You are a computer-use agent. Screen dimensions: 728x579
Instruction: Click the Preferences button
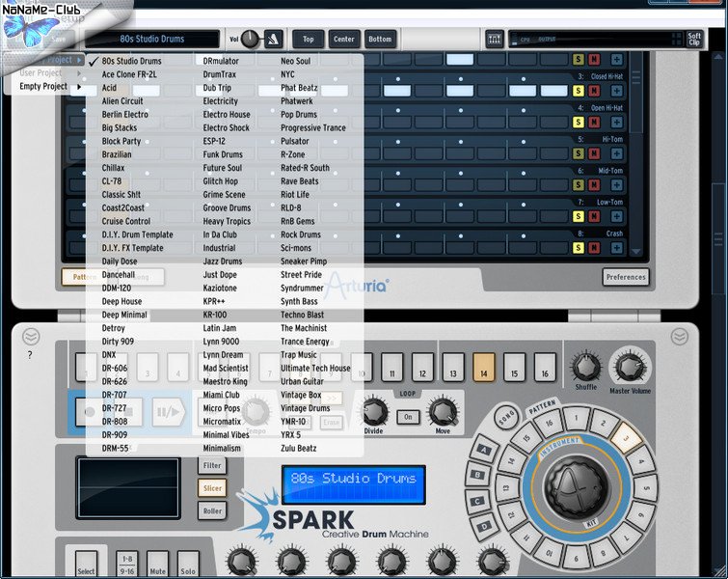[626, 278]
